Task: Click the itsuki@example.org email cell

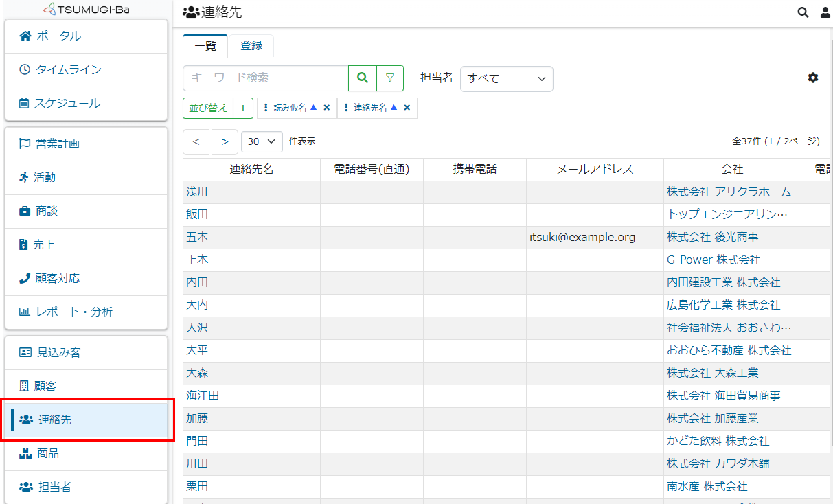Action: [595, 238]
